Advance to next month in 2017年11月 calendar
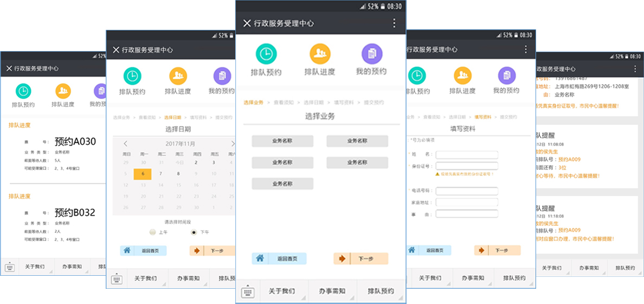This screenshot has height=304, width=644. pyautogui.click(x=233, y=144)
